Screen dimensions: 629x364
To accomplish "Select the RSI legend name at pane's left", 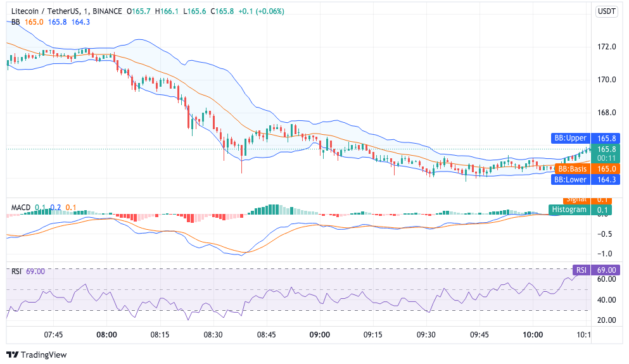I will click(16, 271).
